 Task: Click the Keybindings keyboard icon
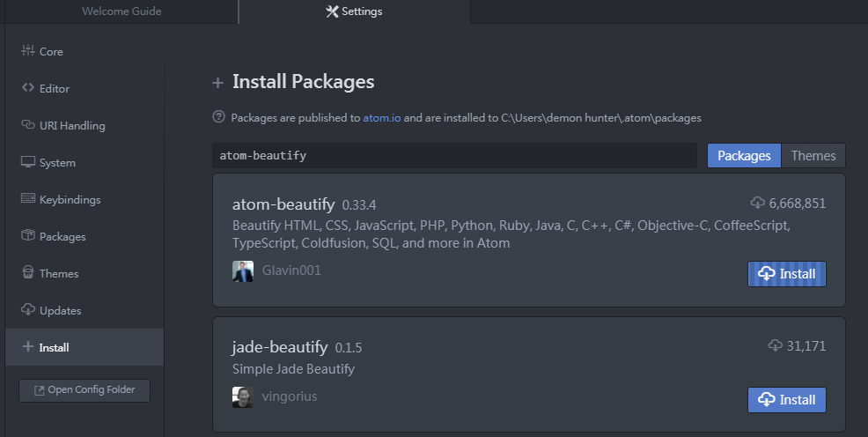coord(27,198)
